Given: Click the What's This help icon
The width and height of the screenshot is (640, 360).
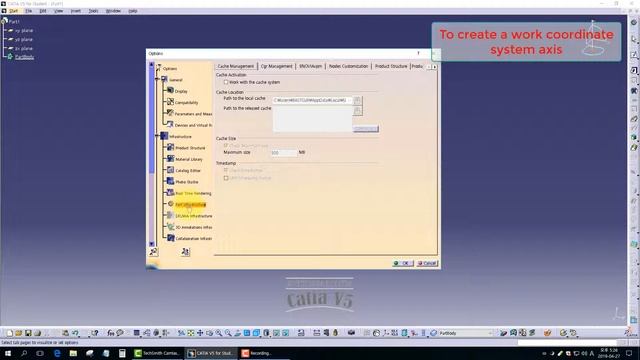Looking at the screenshot, I should pos(94,333).
